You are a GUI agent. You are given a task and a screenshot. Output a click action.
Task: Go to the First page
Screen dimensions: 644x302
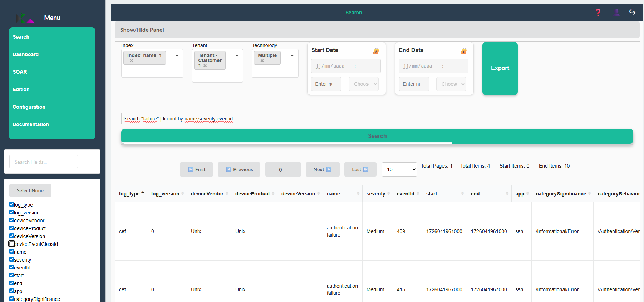point(196,169)
